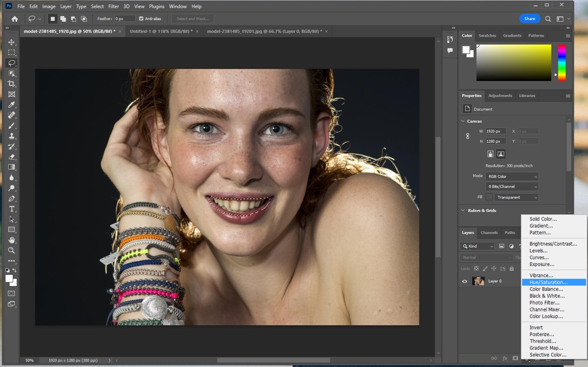The width and height of the screenshot is (588, 367).
Task: Click the canvas width W field
Action: (x=496, y=131)
